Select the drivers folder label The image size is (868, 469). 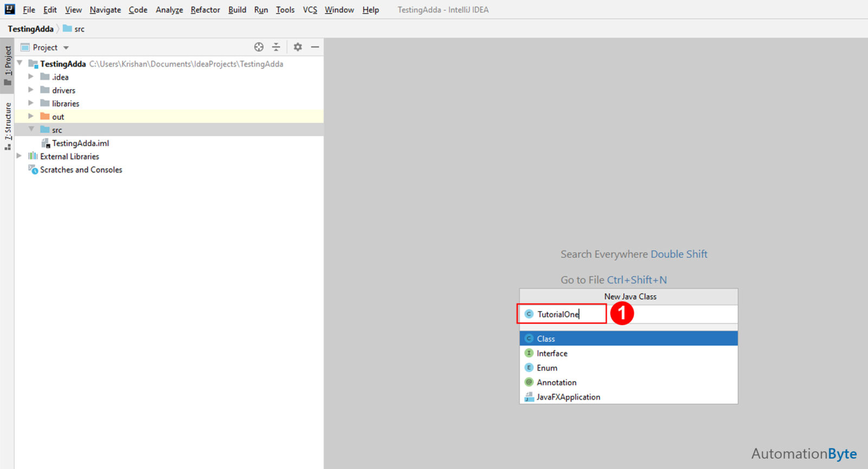63,90
